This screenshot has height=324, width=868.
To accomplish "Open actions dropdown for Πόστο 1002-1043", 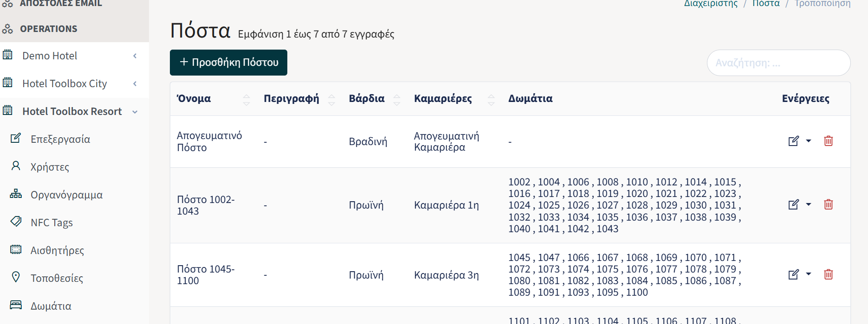I will [809, 204].
